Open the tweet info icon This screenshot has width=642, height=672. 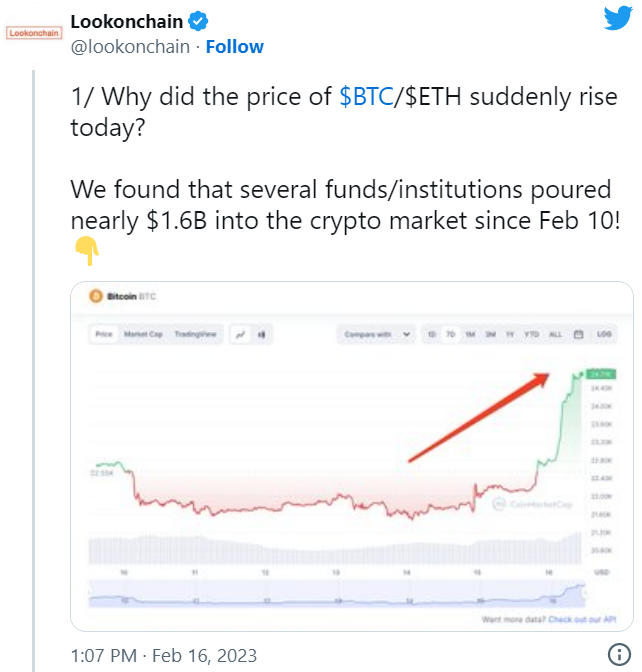(x=615, y=656)
